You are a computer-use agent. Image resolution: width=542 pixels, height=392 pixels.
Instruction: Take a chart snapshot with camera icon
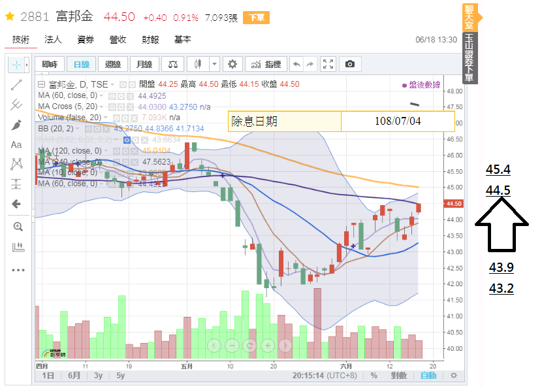(x=350, y=64)
